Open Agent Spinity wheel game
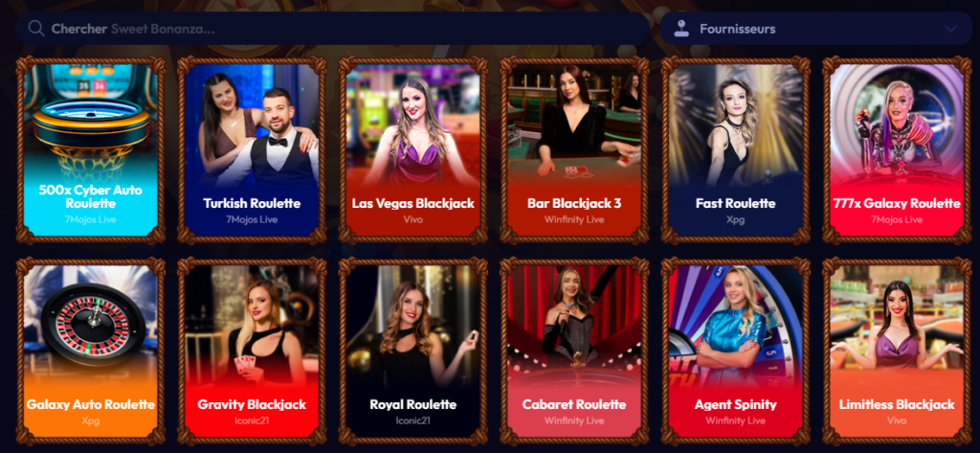 tap(736, 351)
